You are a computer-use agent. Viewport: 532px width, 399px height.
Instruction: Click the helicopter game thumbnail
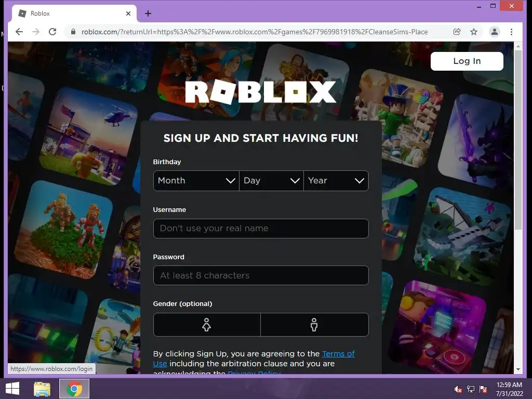coord(89,137)
